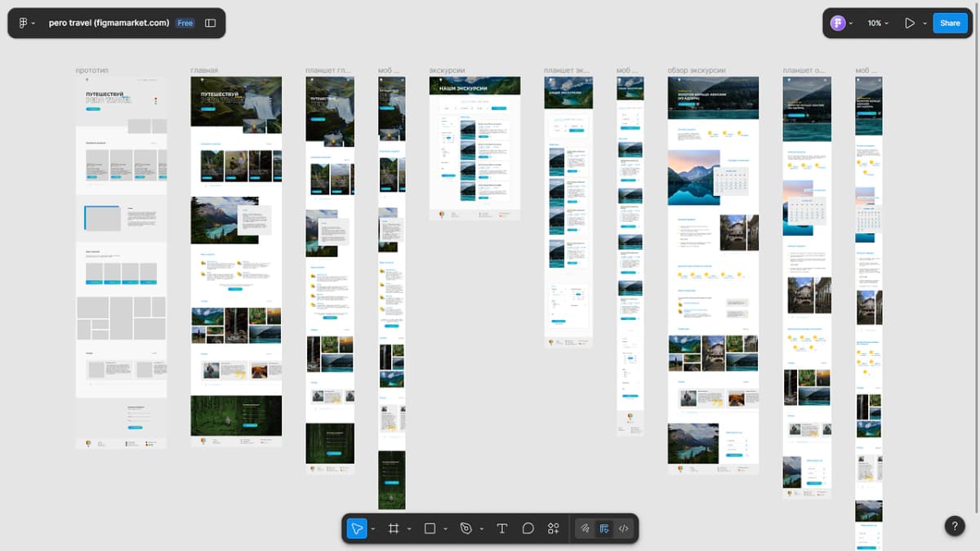Click the планшет гл... tablet frame
Image resolution: width=980 pixels, height=551 pixels.
[330, 275]
